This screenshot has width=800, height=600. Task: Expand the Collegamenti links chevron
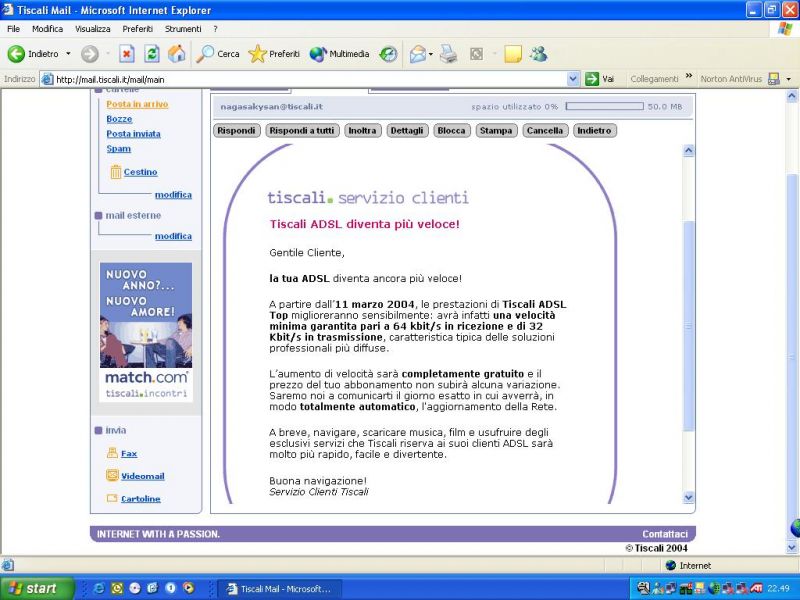(x=689, y=76)
